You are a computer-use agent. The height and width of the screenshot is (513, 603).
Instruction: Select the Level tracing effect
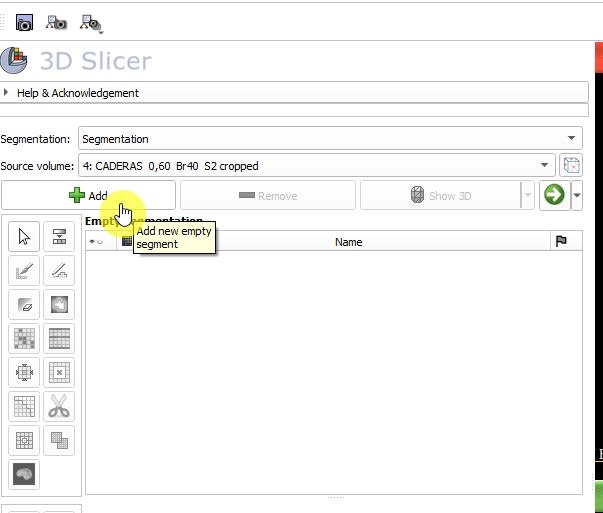[x=59, y=305]
